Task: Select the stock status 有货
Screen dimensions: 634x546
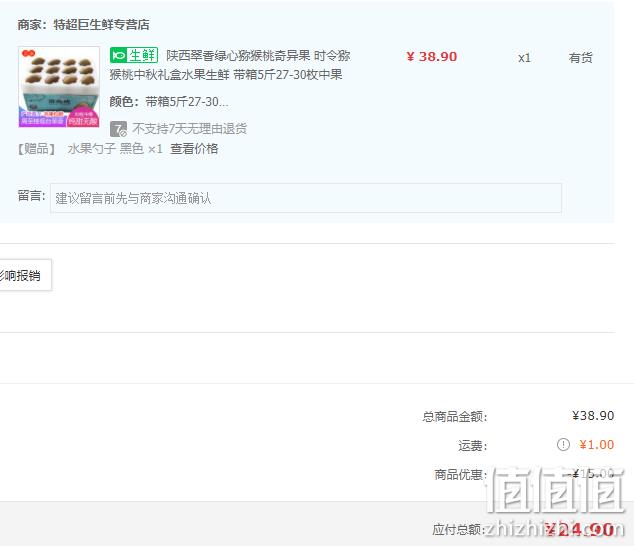Action: point(581,58)
